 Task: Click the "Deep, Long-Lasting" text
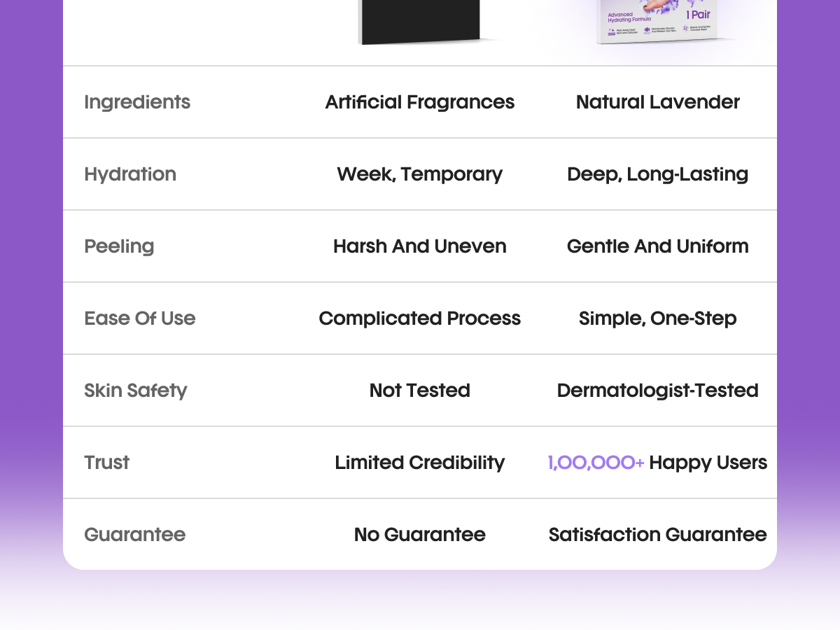(657, 174)
